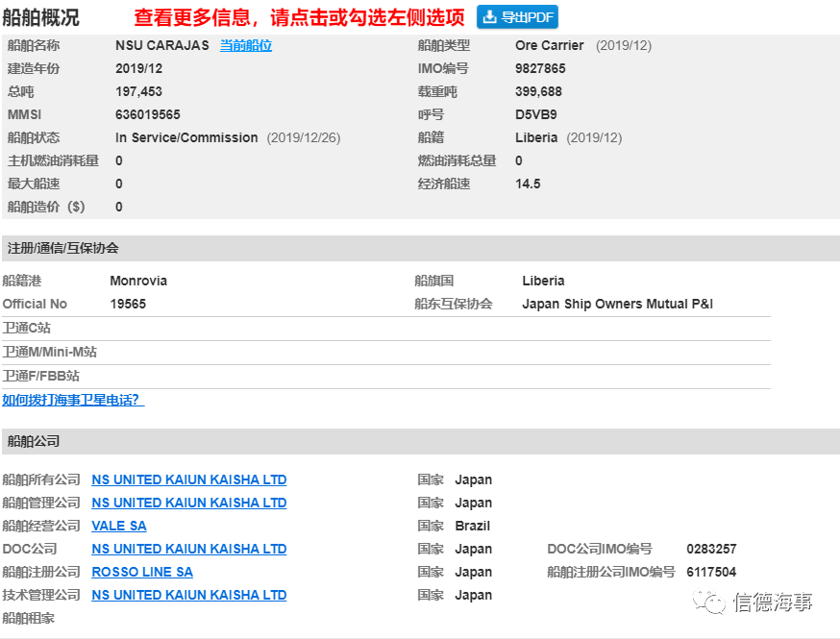The width and height of the screenshot is (840, 639).
Task: Select Japan in the 船舶注册公司 row
Action: pyautogui.click(x=473, y=572)
